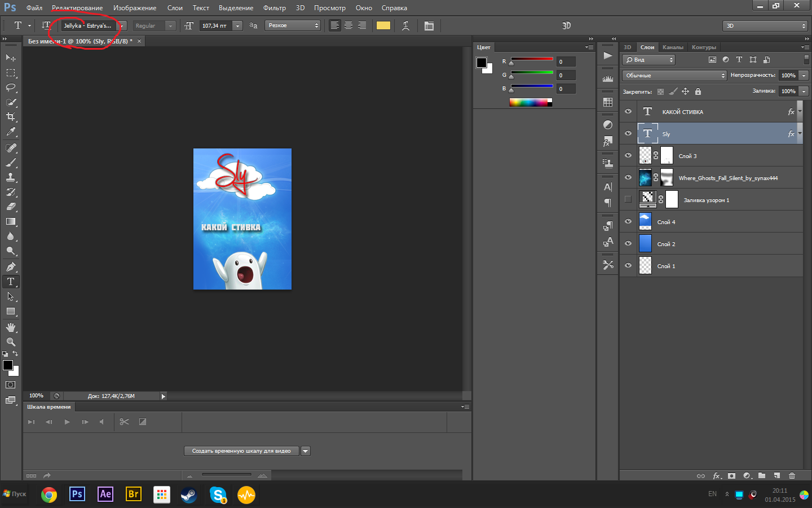The image size is (812, 508).
Task: Toggle Quick Mask mode
Action: [x=11, y=385]
